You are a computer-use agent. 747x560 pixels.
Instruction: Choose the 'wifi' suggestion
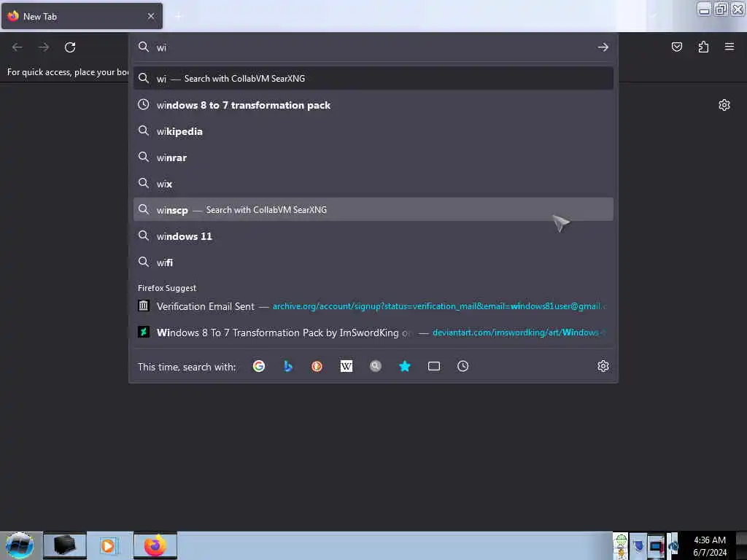click(x=373, y=262)
